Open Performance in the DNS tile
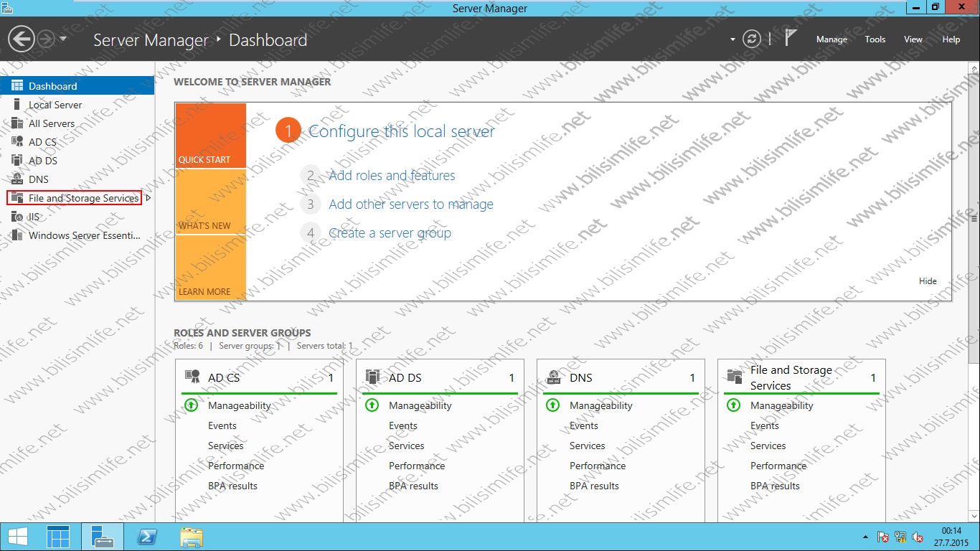The image size is (980, 551). [x=596, y=466]
